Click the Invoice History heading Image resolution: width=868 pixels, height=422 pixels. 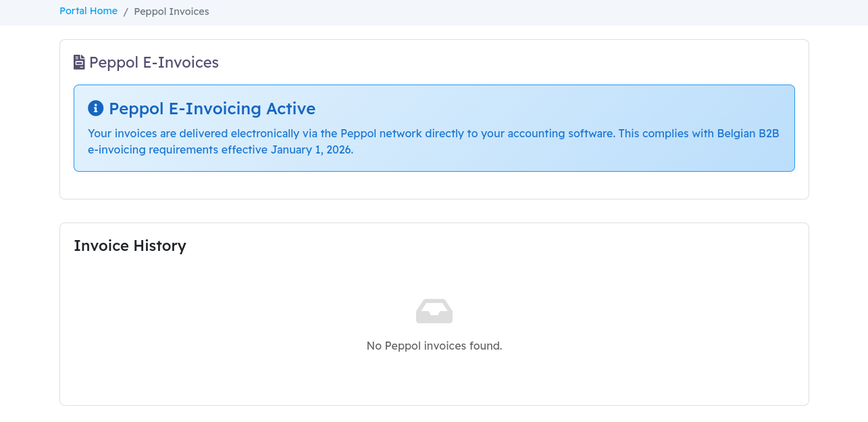[x=130, y=245]
